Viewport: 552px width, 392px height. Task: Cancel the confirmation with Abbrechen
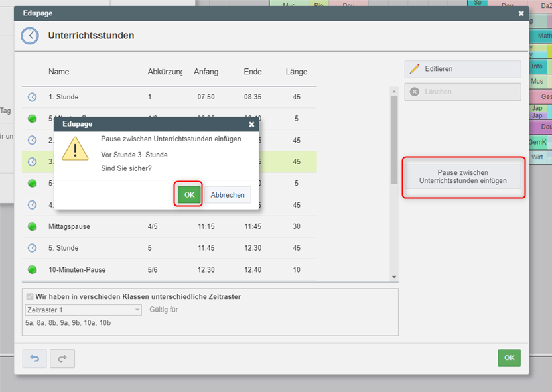[x=228, y=195]
